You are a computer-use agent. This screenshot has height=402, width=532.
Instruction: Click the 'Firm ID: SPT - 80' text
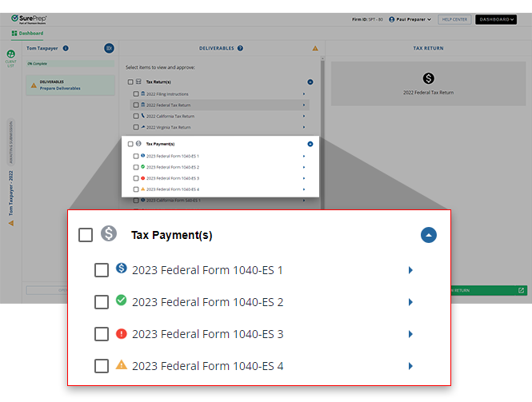pyautogui.click(x=367, y=19)
